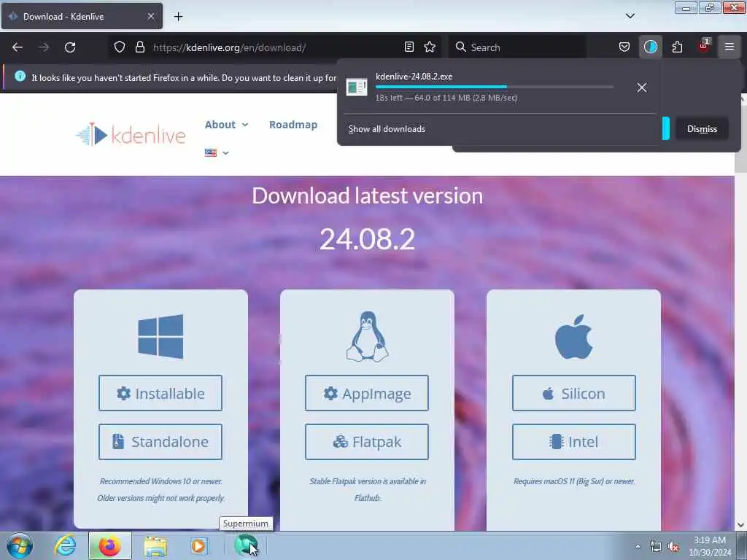The width and height of the screenshot is (747, 560).
Task: Close the Download - Kdenlive tab
Action: tap(150, 16)
